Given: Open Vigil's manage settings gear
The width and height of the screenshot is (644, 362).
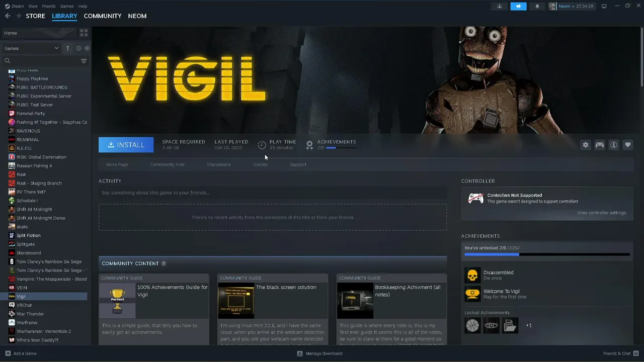Looking at the screenshot, I should pos(586,145).
